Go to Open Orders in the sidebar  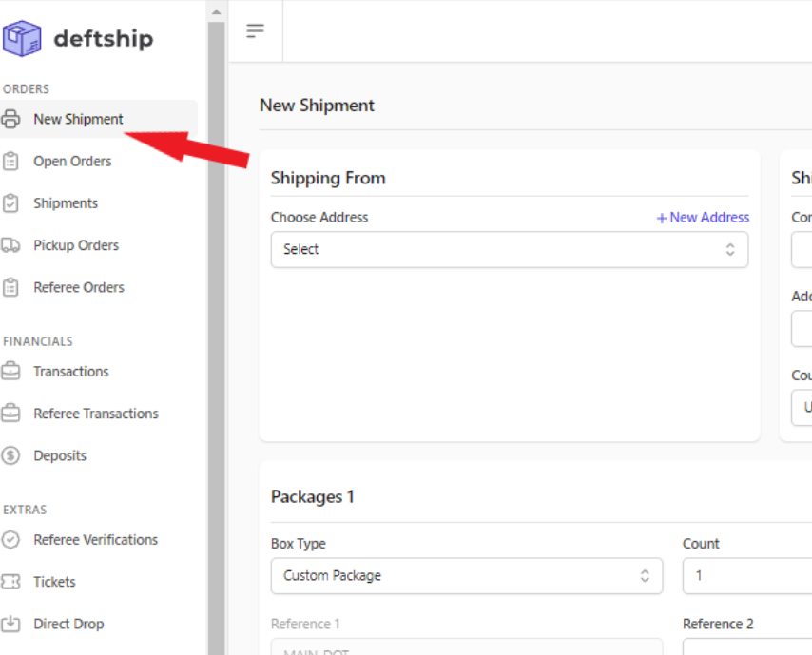pos(72,161)
